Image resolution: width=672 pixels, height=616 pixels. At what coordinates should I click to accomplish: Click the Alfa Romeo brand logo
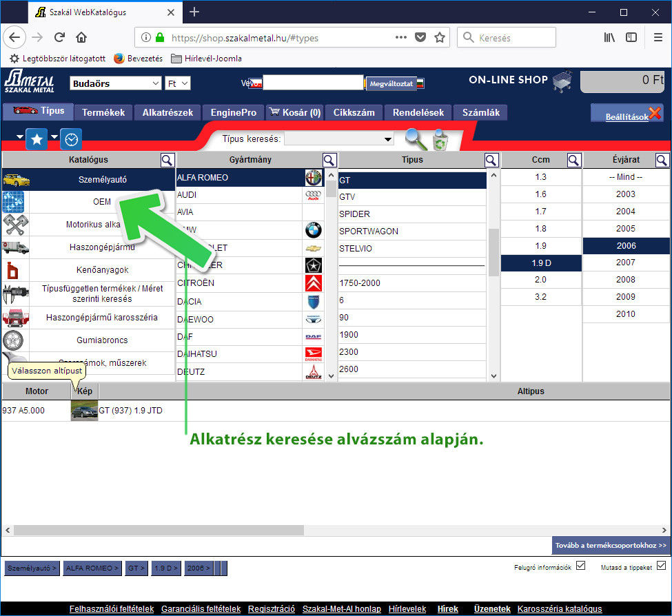[314, 177]
